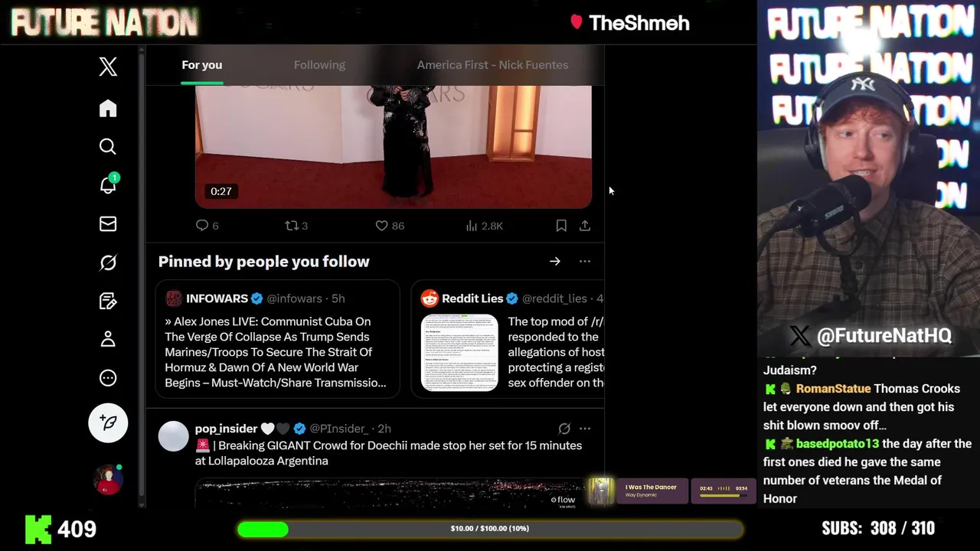
Task: View analytics showing 2.8K views
Action: pos(484,225)
